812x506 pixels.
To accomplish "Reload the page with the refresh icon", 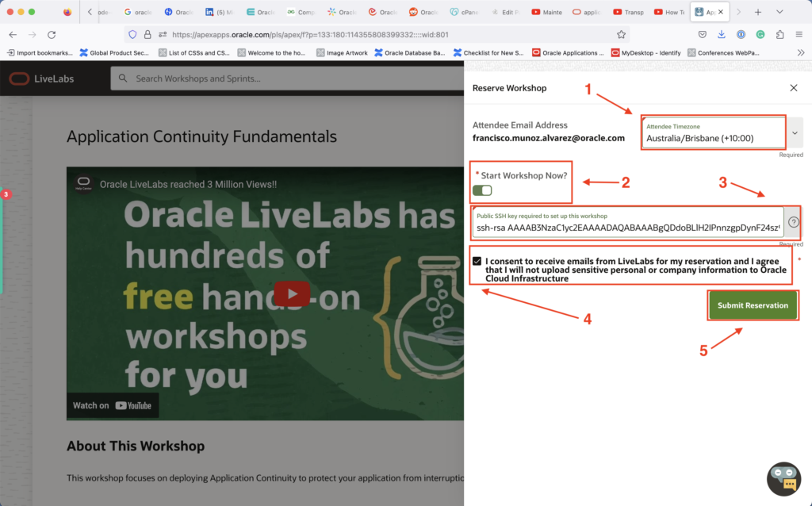I will tap(52, 35).
